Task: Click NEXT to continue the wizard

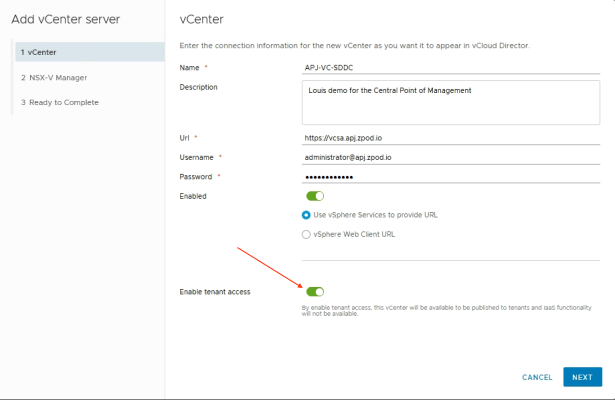Action: 582,377
